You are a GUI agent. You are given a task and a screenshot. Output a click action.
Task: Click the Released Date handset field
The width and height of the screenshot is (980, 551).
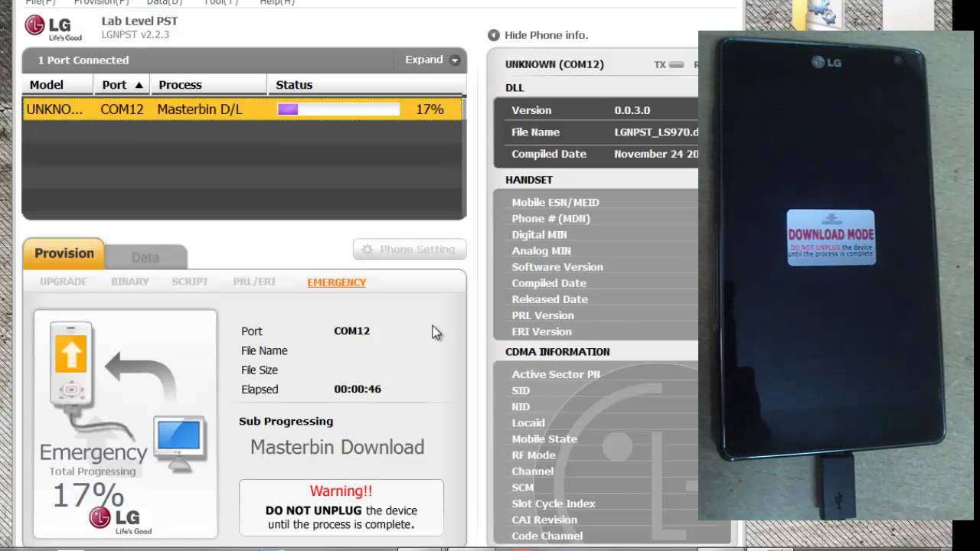pyautogui.click(x=550, y=299)
